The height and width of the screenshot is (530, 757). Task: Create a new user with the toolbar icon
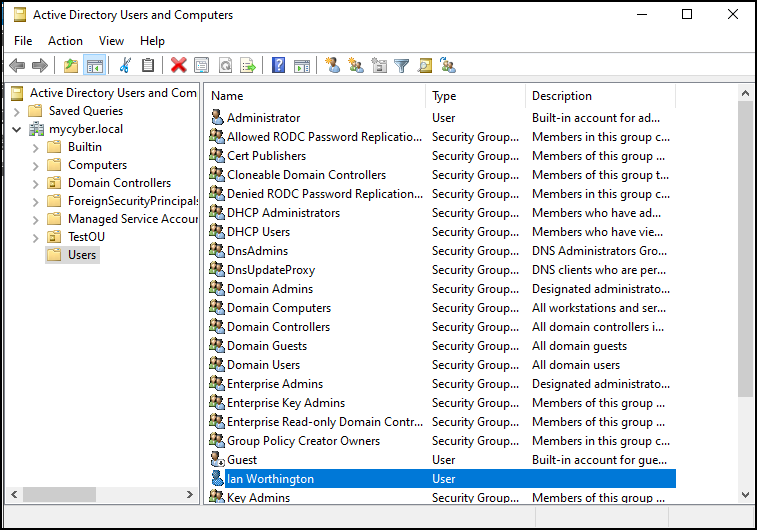(332, 65)
